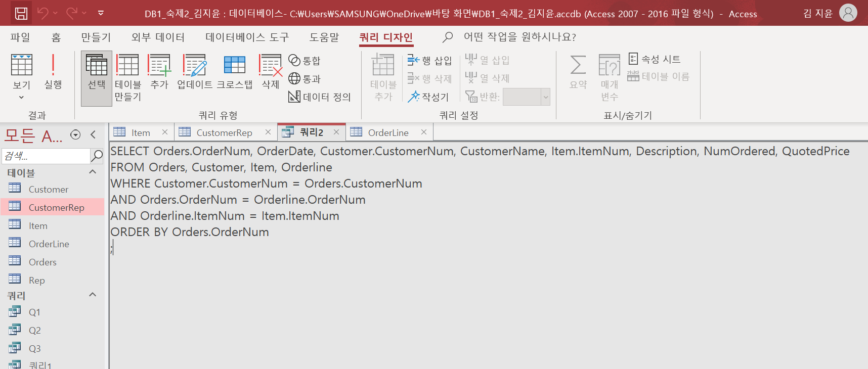The image size is (868, 369).
Task: Open the Item table in navigation
Action: [x=52, y=225]
